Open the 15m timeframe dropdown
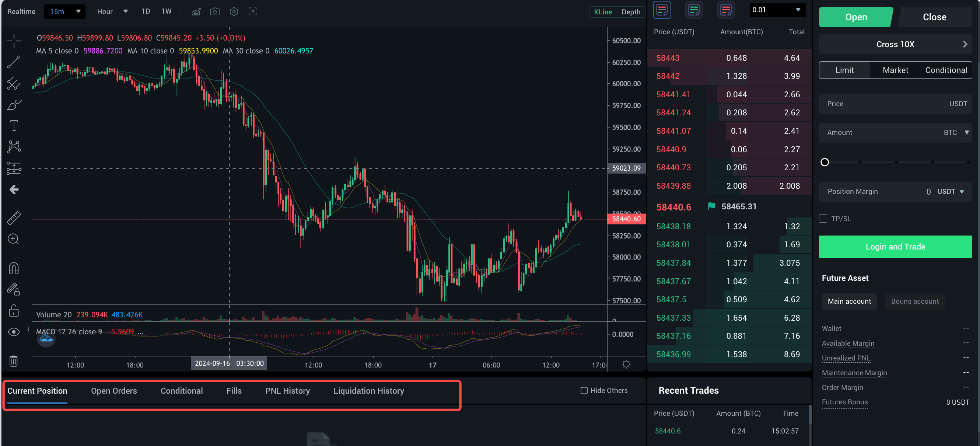 [x=65, y=11]
